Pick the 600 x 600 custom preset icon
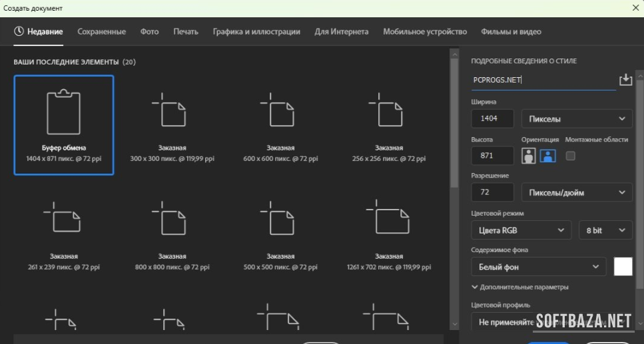Image resolution: width=644 pixels, height=344 pixels. tap(280, 110)
